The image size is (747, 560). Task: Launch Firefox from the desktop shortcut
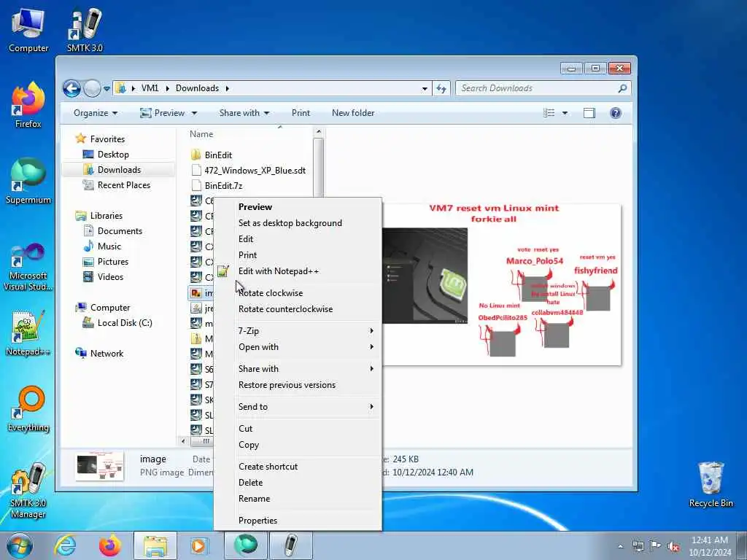point(28,106)
